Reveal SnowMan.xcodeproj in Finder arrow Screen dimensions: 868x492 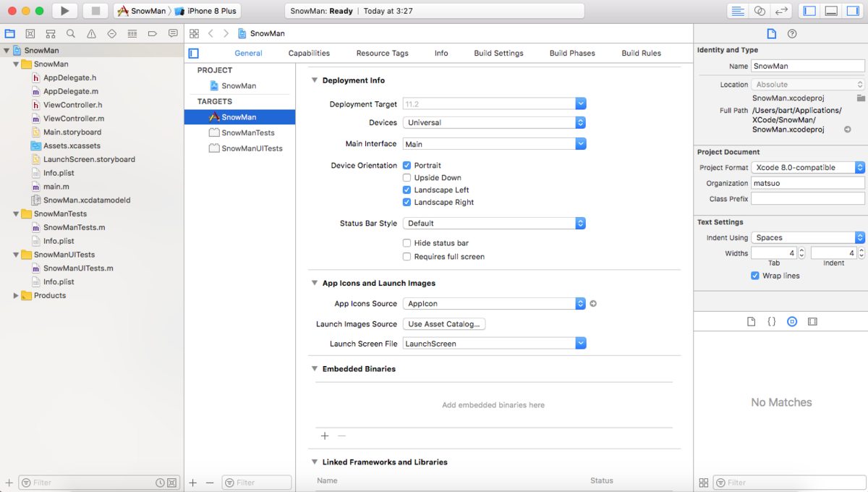tap(847, 130)
